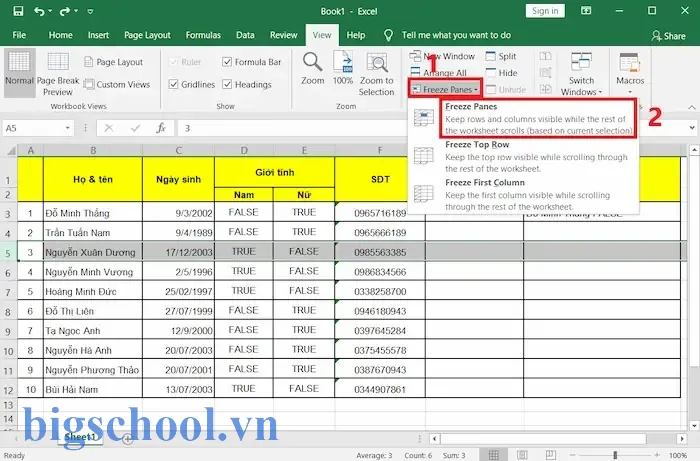The image size is (700, 461).
Task: Click the Save icon in the title bar
Action: click(x=18, y=11)
